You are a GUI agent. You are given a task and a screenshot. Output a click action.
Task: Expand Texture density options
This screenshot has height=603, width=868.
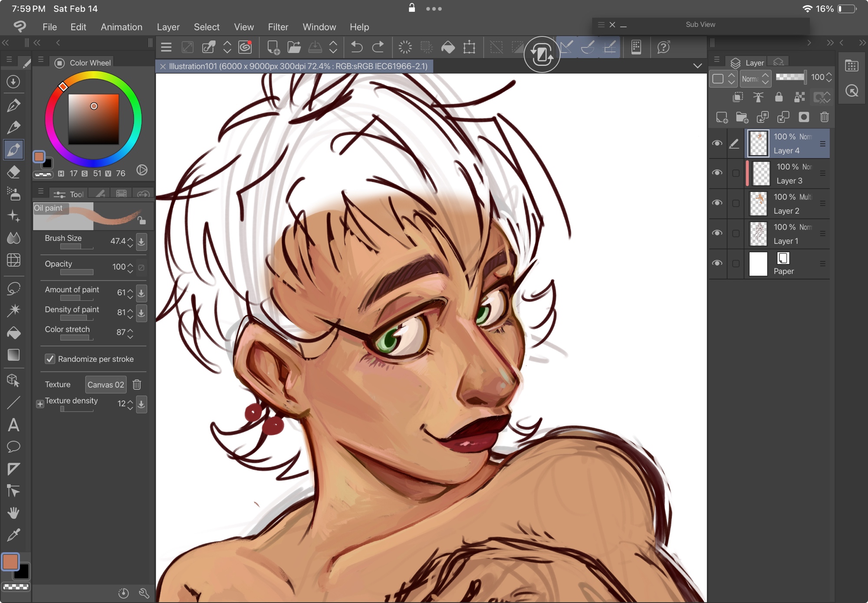tap(40, 404)
